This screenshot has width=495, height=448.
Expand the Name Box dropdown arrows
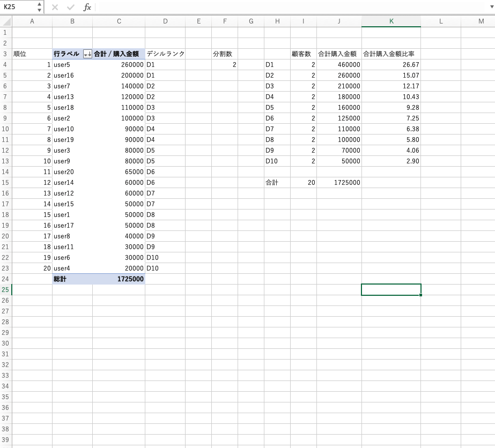(x=39, y=7)
